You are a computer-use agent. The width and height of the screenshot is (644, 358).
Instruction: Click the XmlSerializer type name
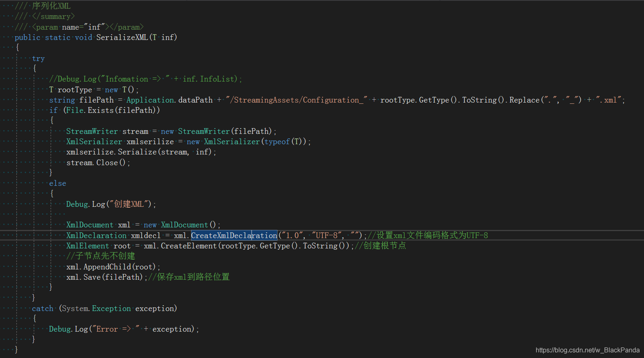tap(94, 141)
